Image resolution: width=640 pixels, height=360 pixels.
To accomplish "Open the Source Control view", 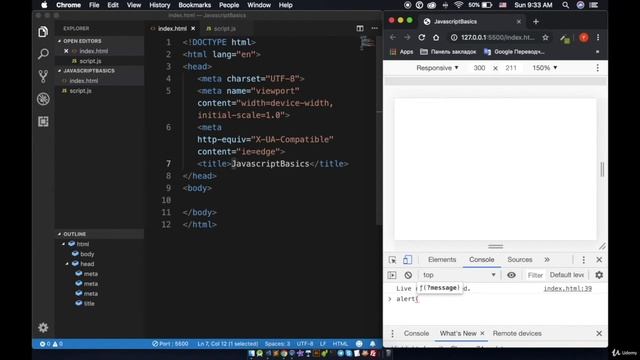I will (43, 76).
